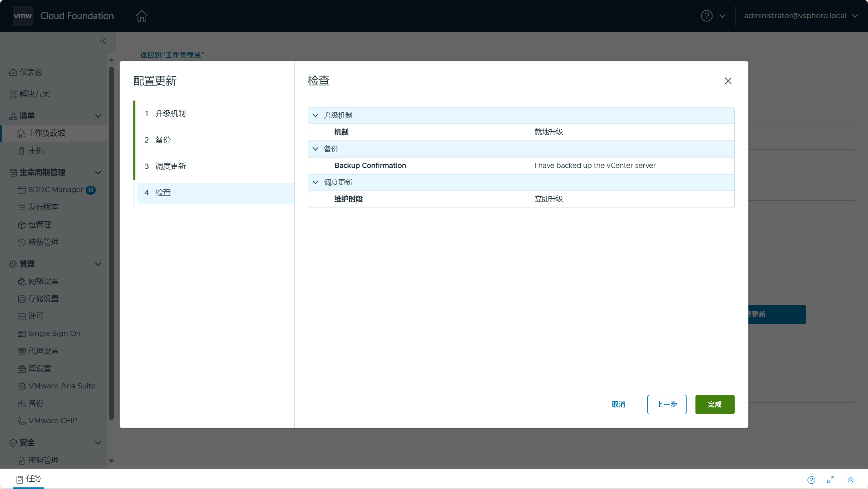The image size is (868, 489).
Task: Click the 上一步 back button
Action: tap(667, 405)
